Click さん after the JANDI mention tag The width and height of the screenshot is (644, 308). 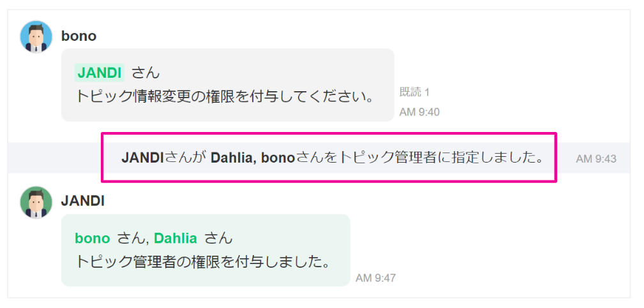(x=146, y=73)
